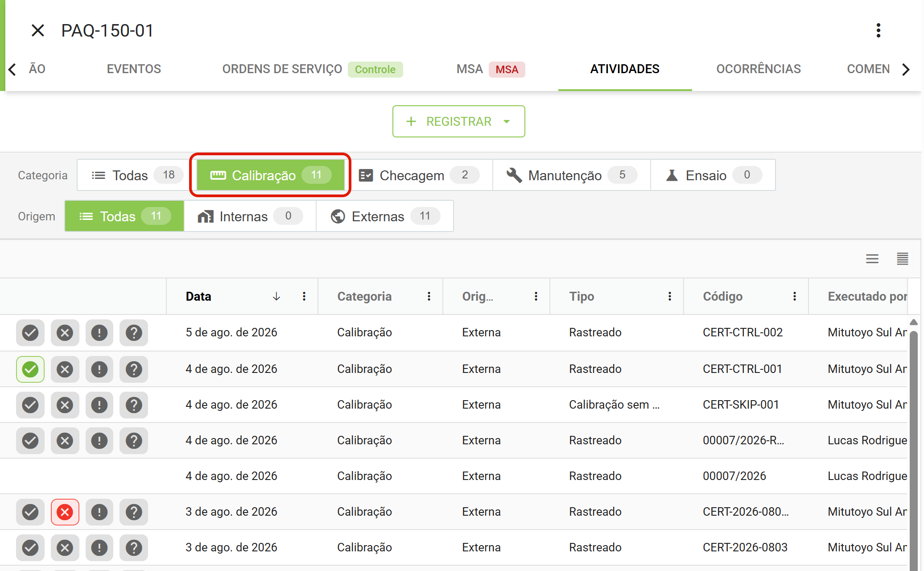Switch to compact row density view
The height and width of the screenshot is (571, 924).
tap(902, 259)
